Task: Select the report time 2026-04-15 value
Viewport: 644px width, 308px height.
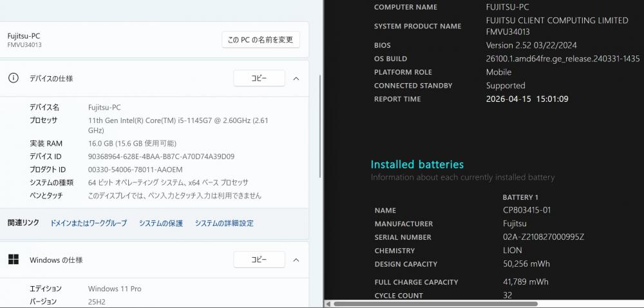Action: [x=527, y=99]
